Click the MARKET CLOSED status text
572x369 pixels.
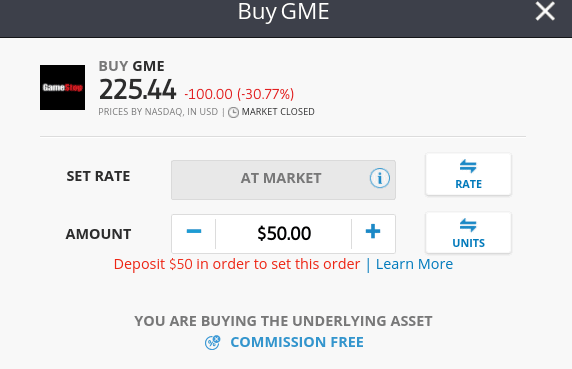click(278, 112)
